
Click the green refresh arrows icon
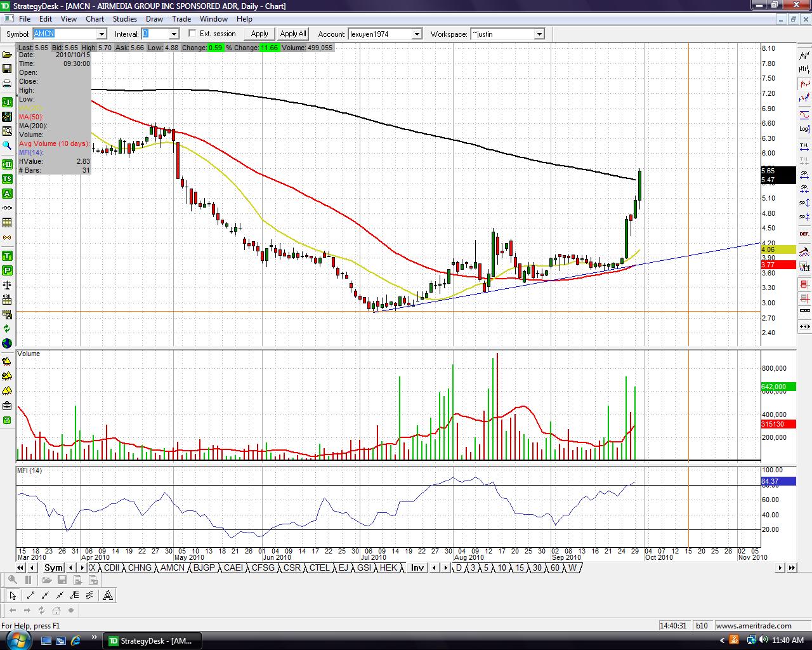pos(7,329)
